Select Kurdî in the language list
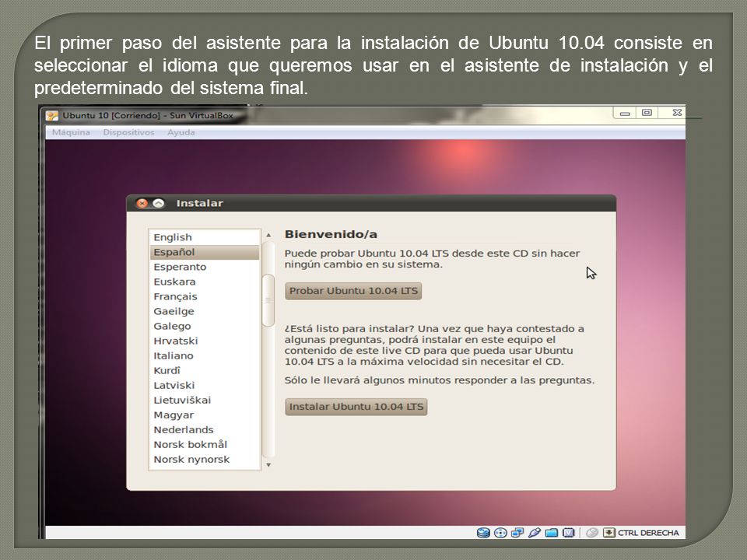747x560 pixels. click(x=205, y=370)
